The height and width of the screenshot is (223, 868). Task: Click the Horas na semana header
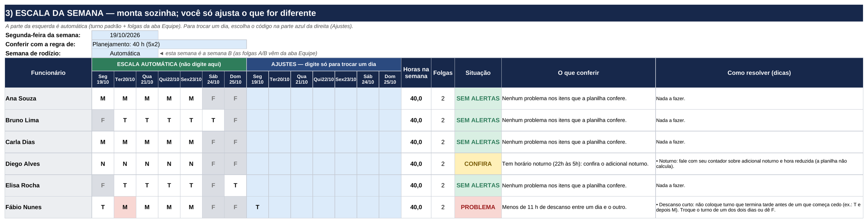tap(416, 73)
